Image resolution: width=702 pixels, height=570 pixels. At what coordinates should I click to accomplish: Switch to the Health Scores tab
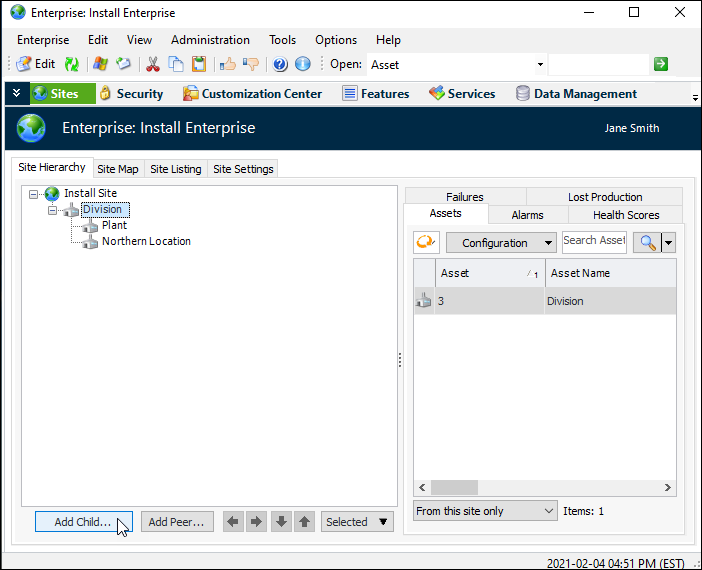pos(625,215)
